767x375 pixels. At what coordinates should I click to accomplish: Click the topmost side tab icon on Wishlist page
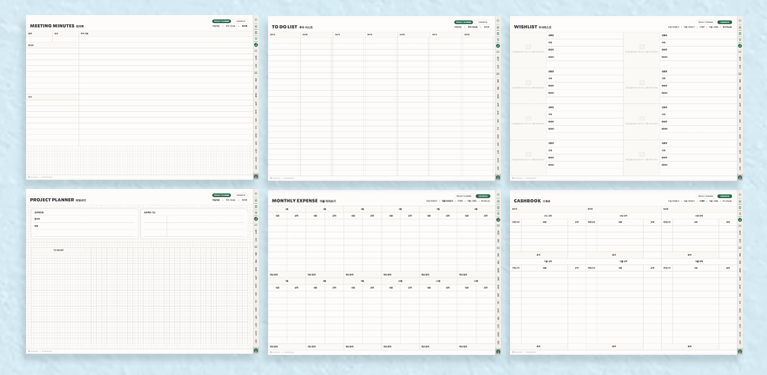[740, 21]
